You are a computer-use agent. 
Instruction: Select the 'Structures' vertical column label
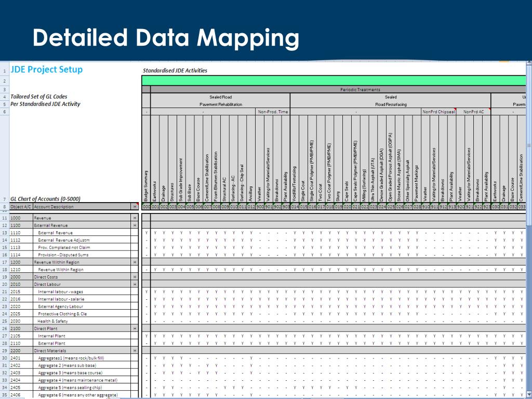coord(172,192)
